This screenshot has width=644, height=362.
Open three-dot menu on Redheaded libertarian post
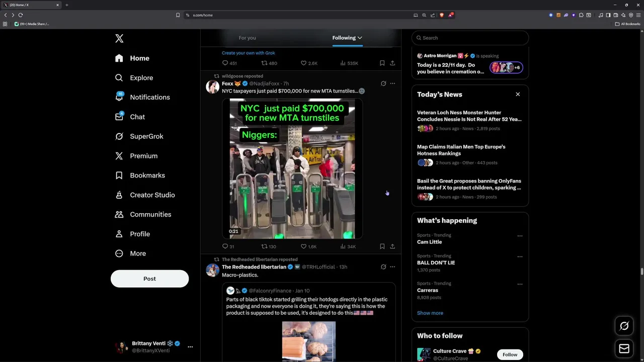coord(392,267)
